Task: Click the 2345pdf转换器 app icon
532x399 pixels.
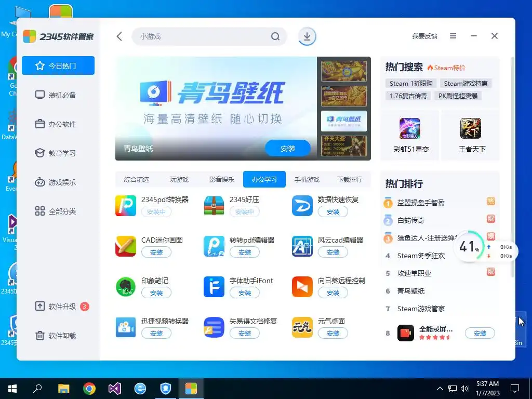Action: coord(126,206)
